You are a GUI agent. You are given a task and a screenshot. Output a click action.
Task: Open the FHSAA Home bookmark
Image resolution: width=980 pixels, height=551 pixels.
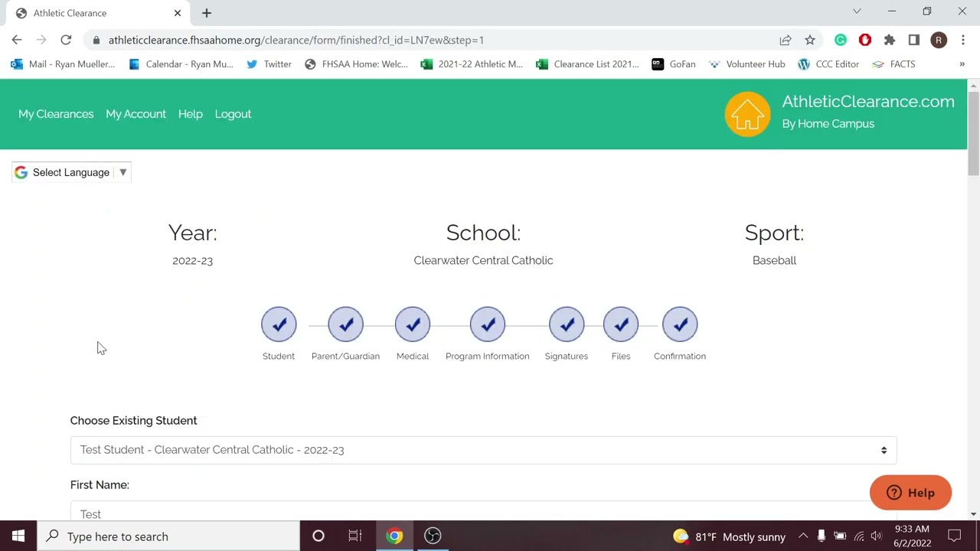(x=356, y=64)
